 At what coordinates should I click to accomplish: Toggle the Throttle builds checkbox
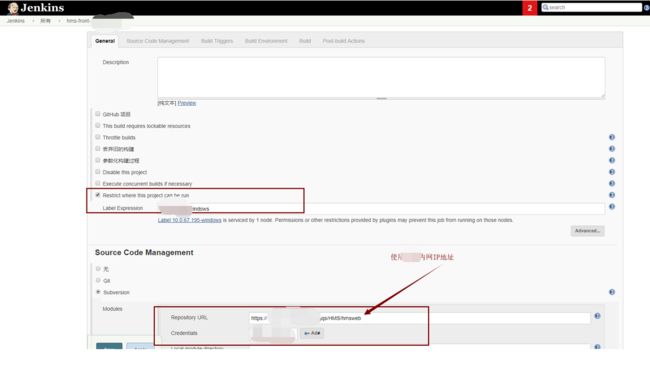[98, 137]
